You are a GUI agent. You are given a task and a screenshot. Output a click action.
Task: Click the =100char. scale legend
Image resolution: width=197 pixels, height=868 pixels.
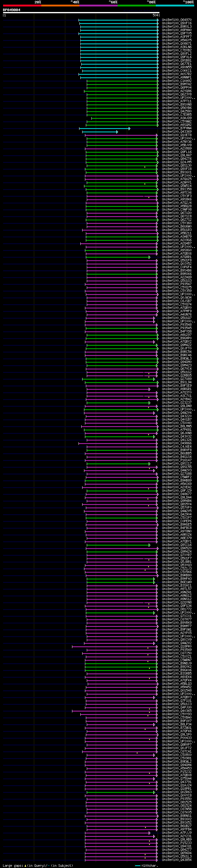tap(147, 865)
